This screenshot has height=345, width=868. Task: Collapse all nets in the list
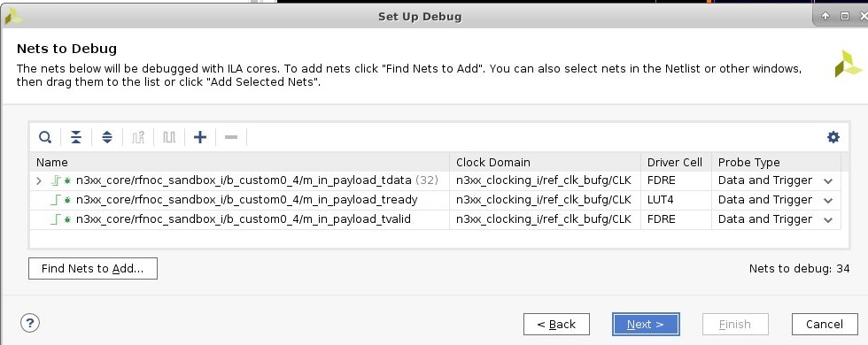76,137
